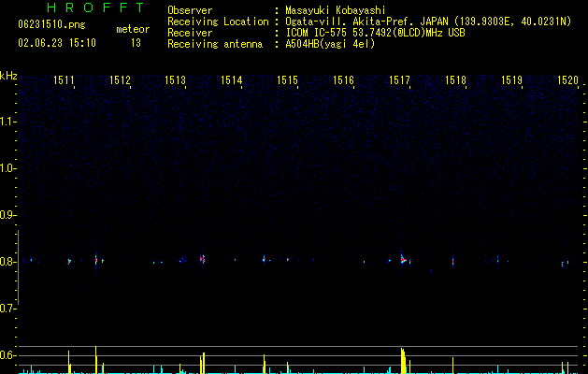
Task: Click the Receiving antenna label
Action: pos(215,44)
